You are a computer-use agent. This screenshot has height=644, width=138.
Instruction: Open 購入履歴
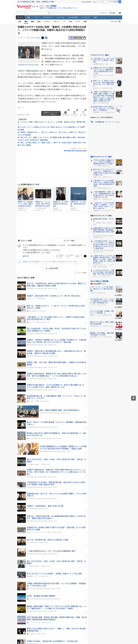pos(112,13)
